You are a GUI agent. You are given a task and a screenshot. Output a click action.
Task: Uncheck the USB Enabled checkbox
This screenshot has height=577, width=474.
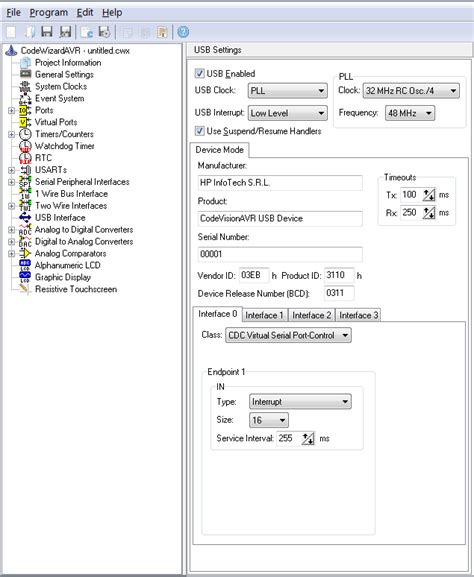pos(199,74)
